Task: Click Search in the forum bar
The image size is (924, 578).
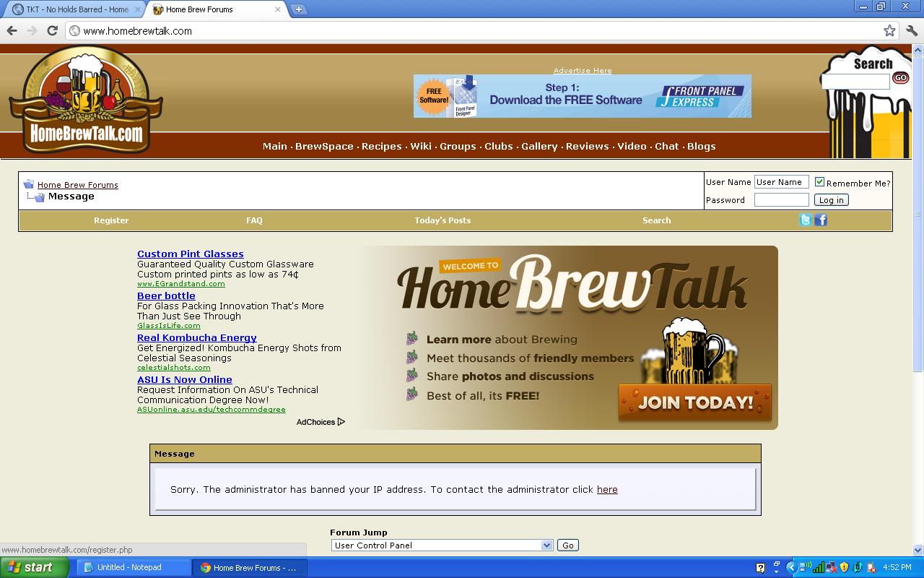Action: click(x=656, y=220)
